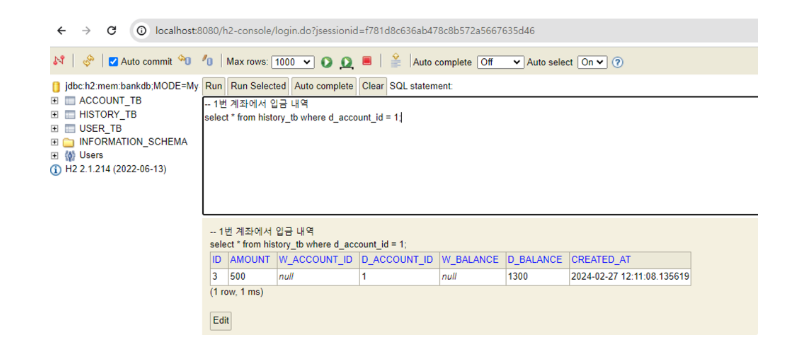Click the Auto complete button
This screenshot has width=808, height=361.
[x=324, y=86]
